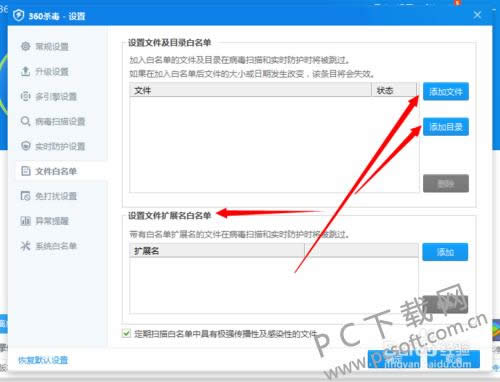Click the 多引擎设置 icon

point(26,96)
